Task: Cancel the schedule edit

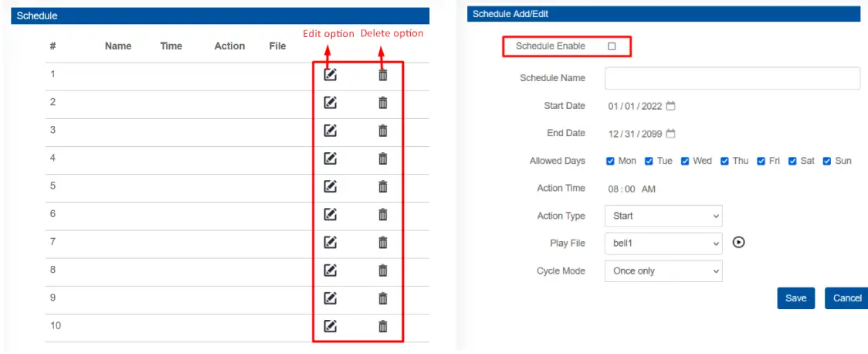Action: pyautogui.click(x=847, y=298)
